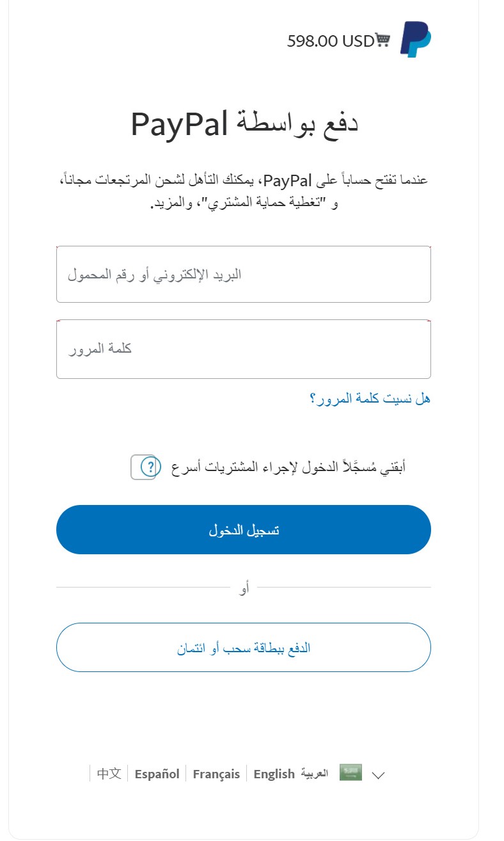Switch language to Español
504x841 pixels.
157,774
